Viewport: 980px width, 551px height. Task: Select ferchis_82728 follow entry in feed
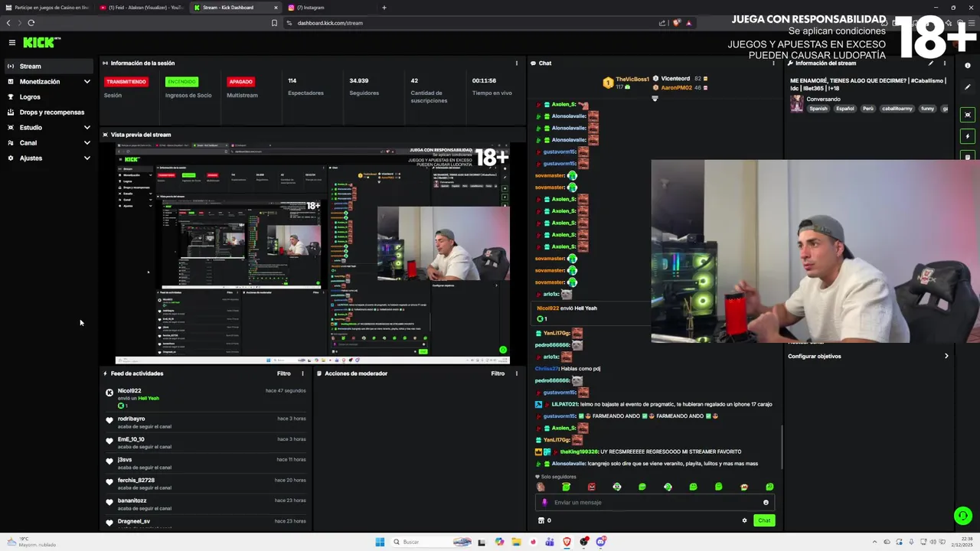point(206,483)
